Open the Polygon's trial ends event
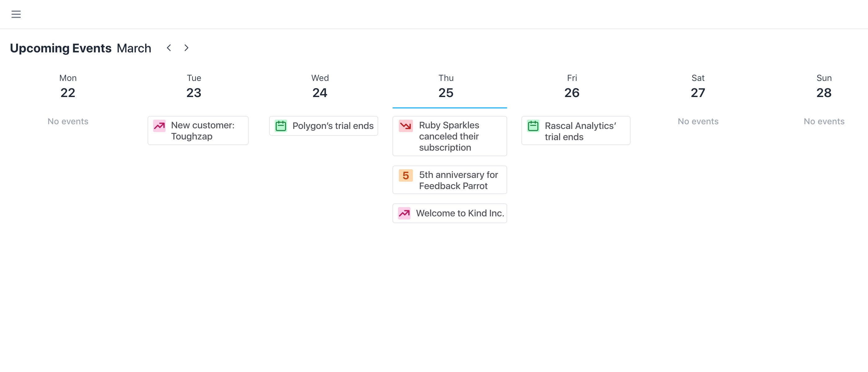The width and height of the screenshot is (868, 372). pos(333,126)
